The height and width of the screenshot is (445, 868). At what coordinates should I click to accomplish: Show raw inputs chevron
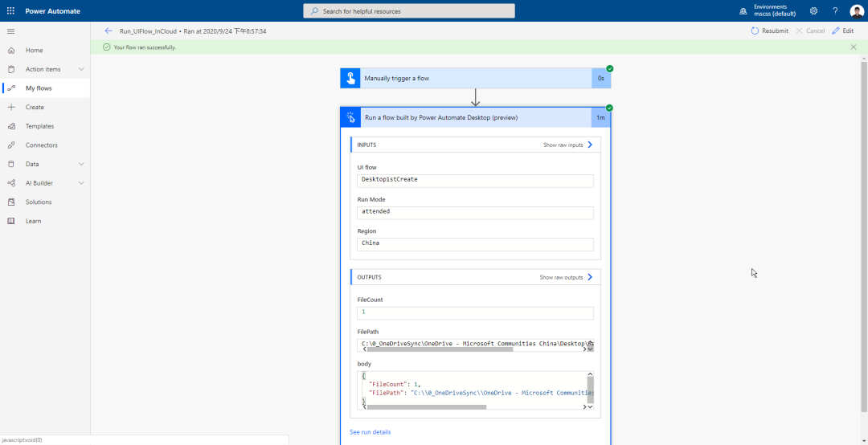coord(590,145)
